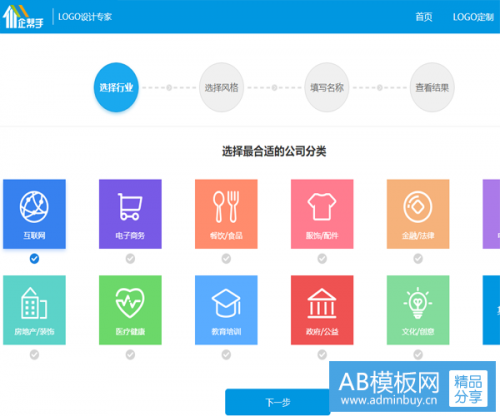Tick the checkmark under 服饰/配件
This screenshot has height=416, width=500.
[322, 258]
